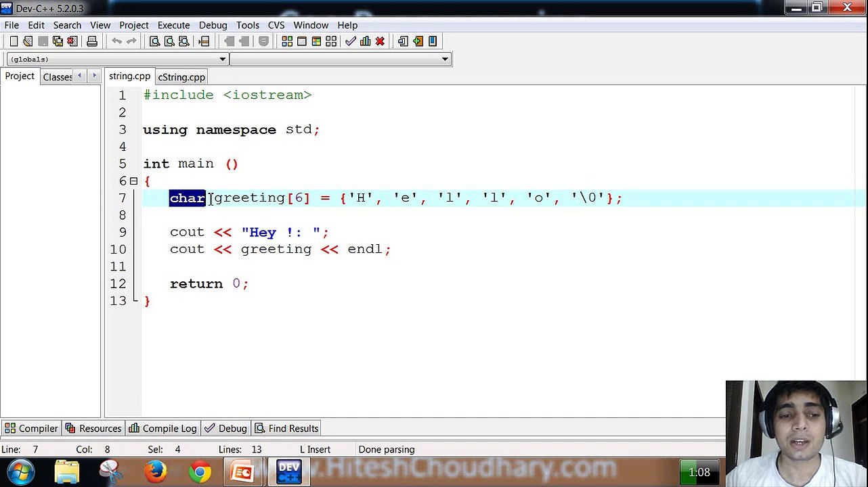Click the red X toolbar icon
This screenshot has height=487, width=868.
tap(380, 41)
